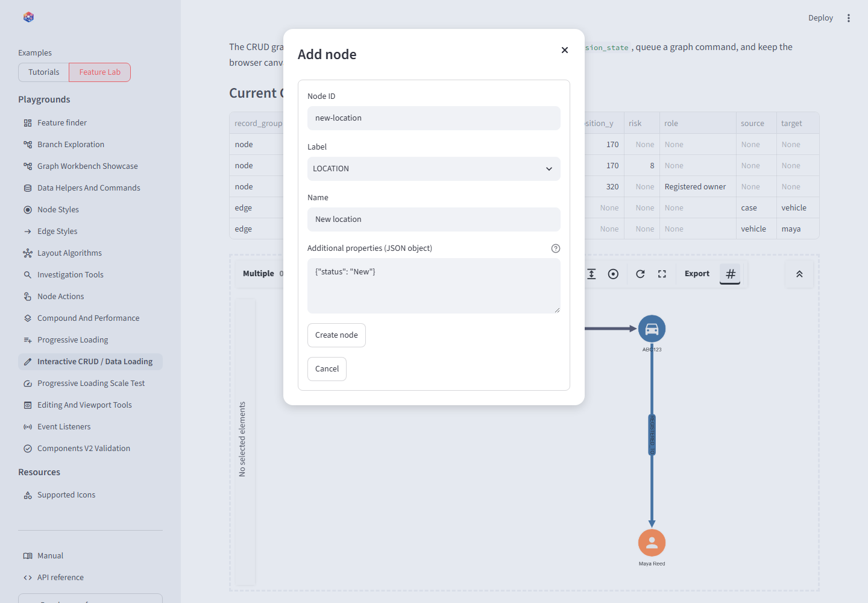868x603 pixels.
Task: Click the refresh graph toolbar icon
Action: 640,274
